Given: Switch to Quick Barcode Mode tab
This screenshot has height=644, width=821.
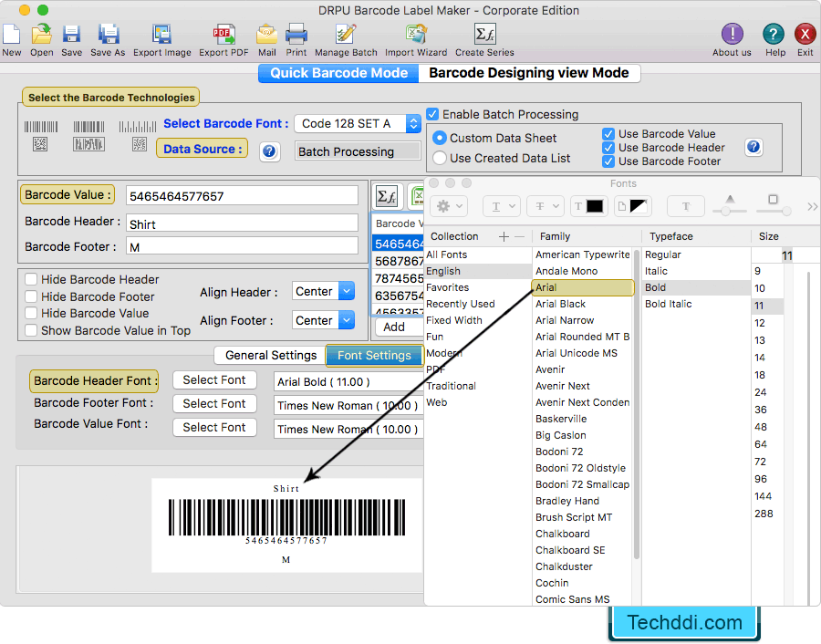Looking at the screenshot, I should click(x=338, y=73).
